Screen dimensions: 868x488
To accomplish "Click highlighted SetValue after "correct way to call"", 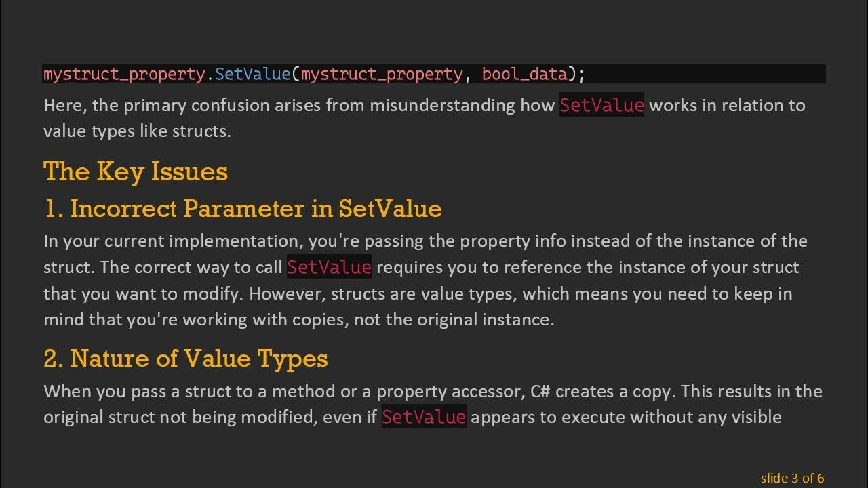I will (329, 267).
